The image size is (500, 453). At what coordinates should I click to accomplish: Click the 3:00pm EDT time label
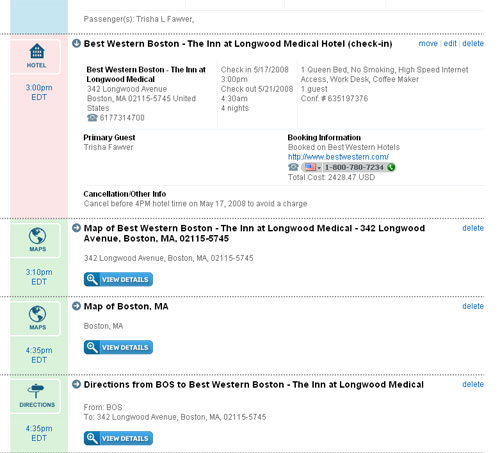point(39,92)
